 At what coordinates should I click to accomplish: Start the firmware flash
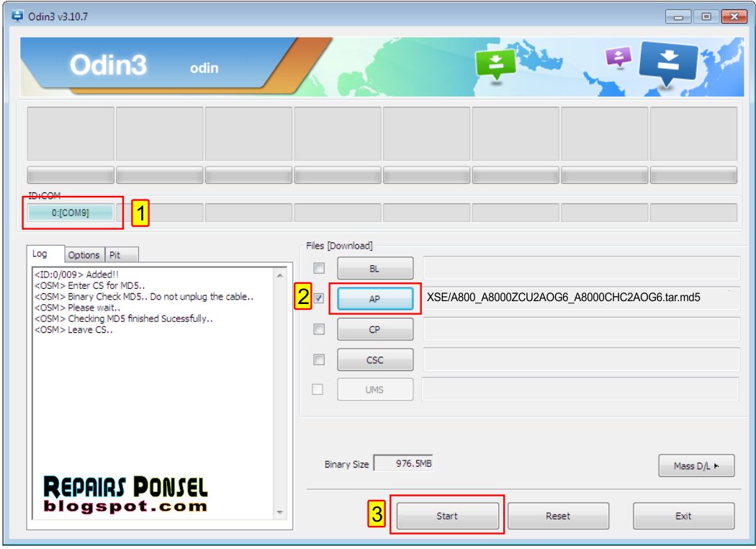click(x=447, y=516)
